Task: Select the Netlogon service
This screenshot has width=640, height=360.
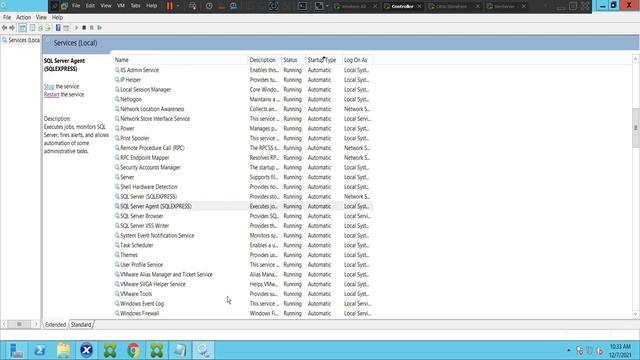Action: (x=243, y=100)
